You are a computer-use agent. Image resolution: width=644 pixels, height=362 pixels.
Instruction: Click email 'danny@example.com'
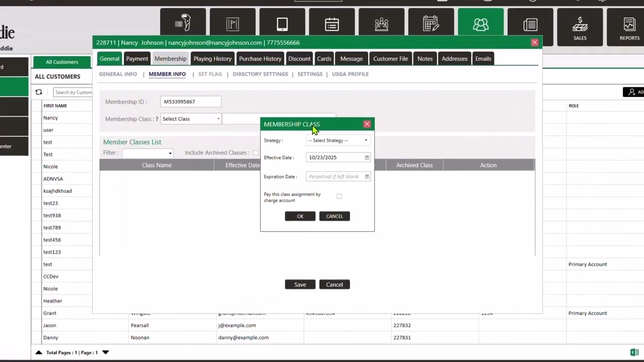point(244,337)
